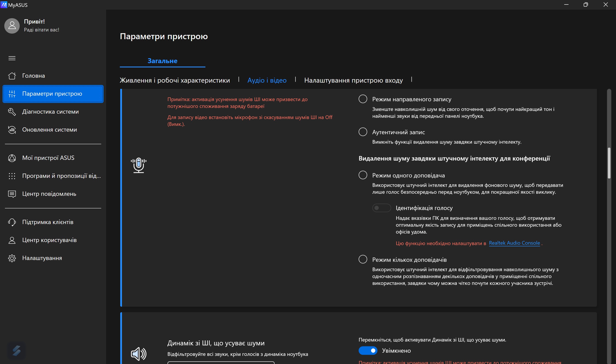616x364 pixels.
Task: Click the Оновлення системи update icon
Action: tap(12, 130)
